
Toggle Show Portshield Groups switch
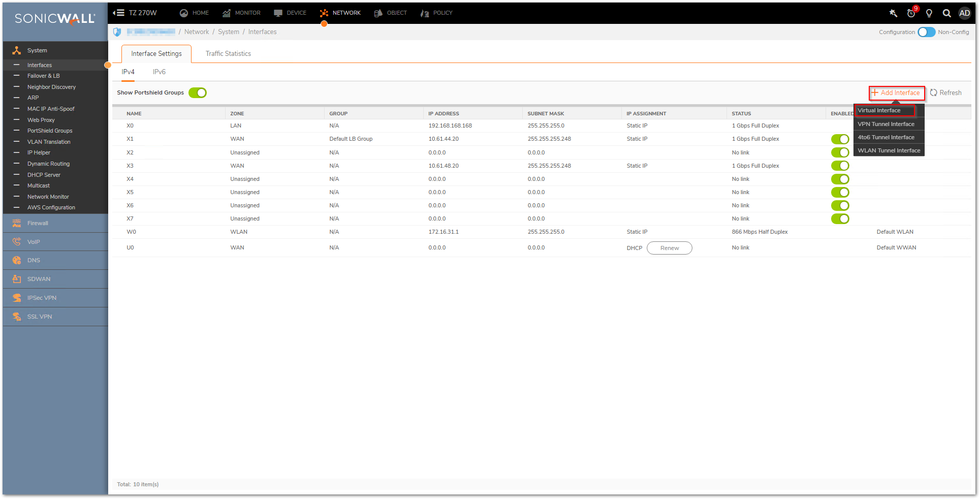click(197, 92)
